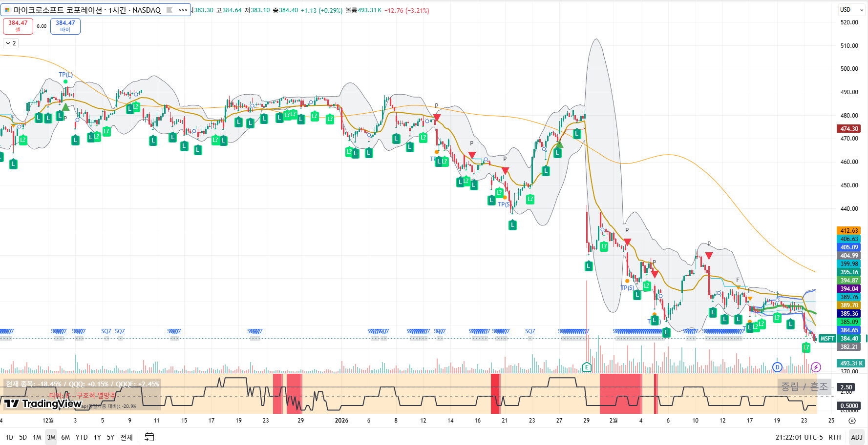The width and height of the screenshot is (868, 445).
Task: Click the 0.00 spread value between sell and buy
Action: coord(42,26)
